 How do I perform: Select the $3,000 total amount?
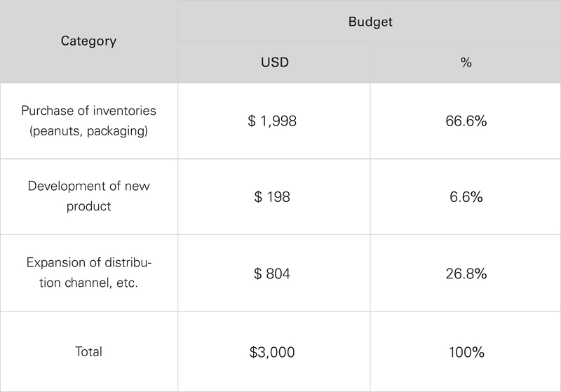click(x=273, y=351)
